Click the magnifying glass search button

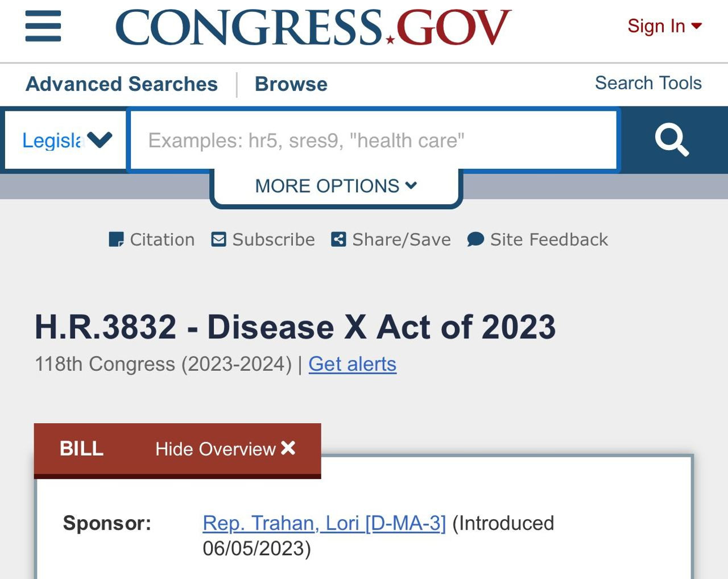[x=672, y=140]
